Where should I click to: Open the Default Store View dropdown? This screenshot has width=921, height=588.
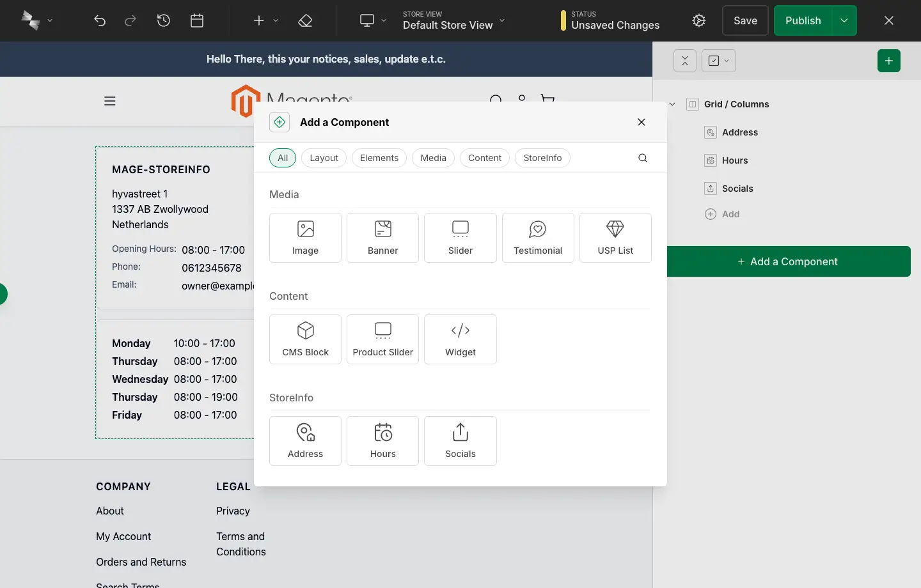coord(452,24)
